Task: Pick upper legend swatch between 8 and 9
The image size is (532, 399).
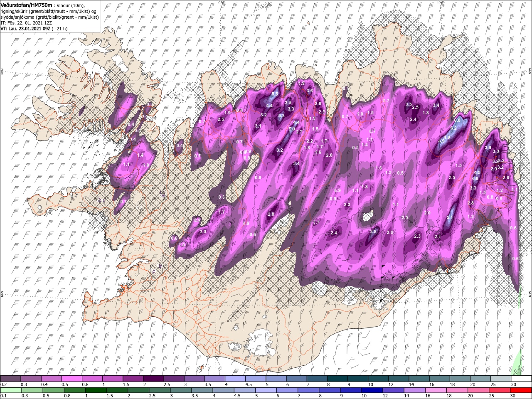Action: (337, 378)
